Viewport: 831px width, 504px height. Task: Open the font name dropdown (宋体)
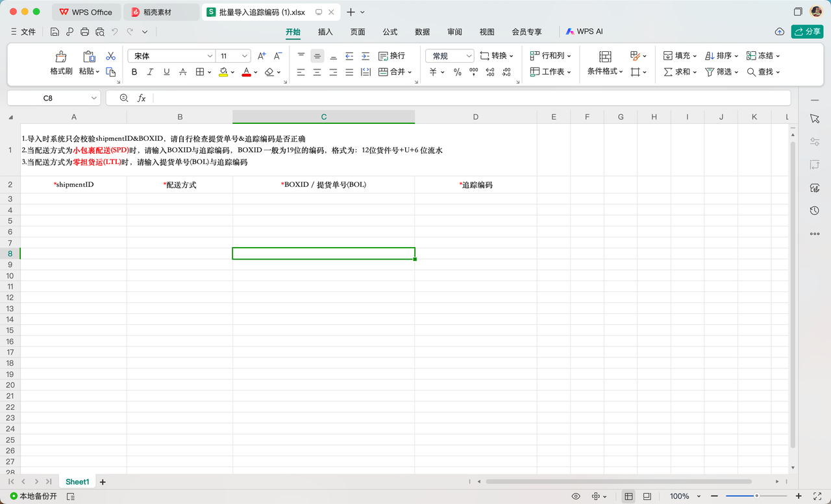pos(172,56)
